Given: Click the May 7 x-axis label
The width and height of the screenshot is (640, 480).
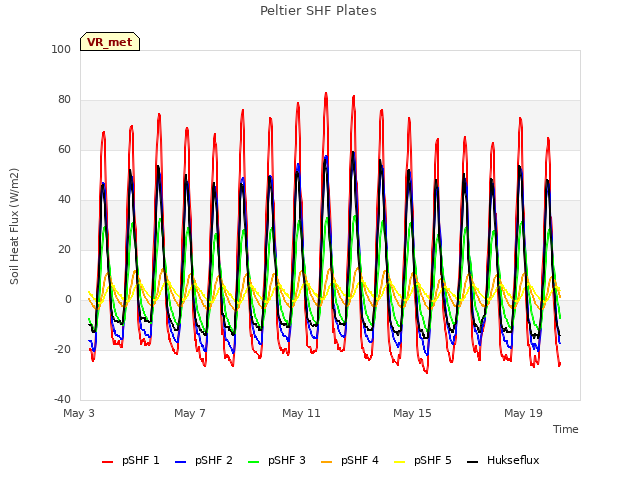Looking at the screenshot, I should pyautogui.click(x=190, y=413).
